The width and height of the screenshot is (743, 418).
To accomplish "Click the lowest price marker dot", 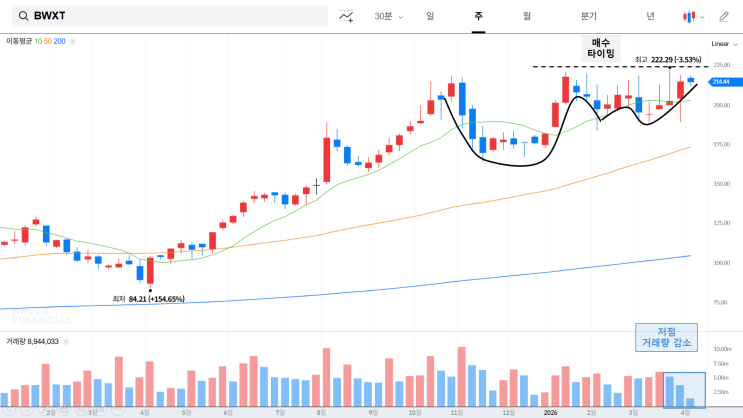I will click(x=150, y=291).
